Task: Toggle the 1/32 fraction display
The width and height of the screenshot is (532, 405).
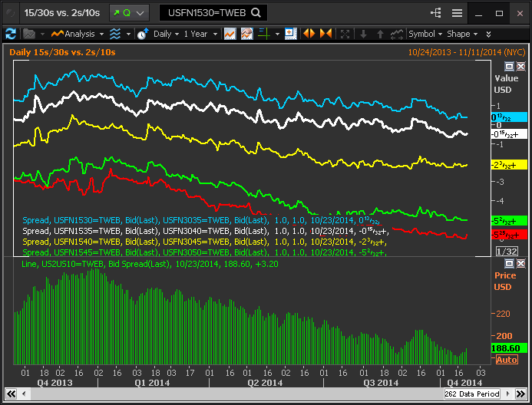Action: click(x=507, y=252)
